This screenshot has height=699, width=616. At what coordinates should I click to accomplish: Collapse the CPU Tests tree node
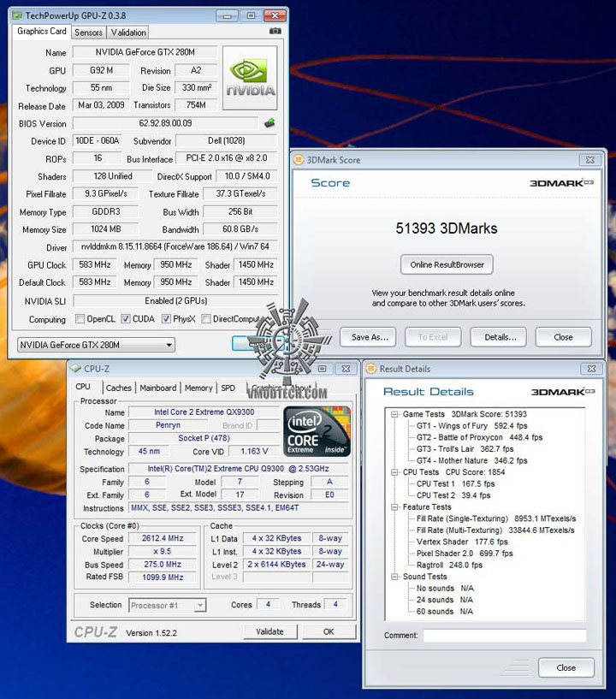[394, 472]
